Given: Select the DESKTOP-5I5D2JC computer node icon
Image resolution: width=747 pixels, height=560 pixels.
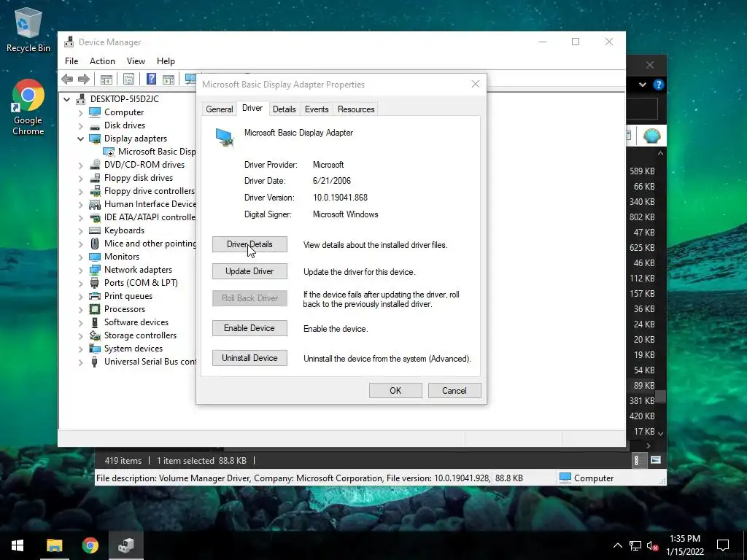Looking at the screenshot, I should [x=80, y=99].
